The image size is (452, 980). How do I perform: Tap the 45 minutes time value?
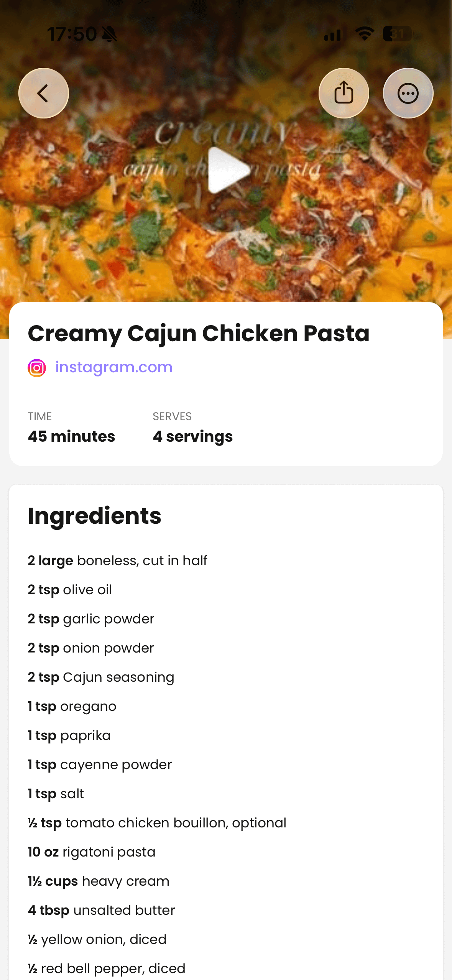tap(71, 436)
